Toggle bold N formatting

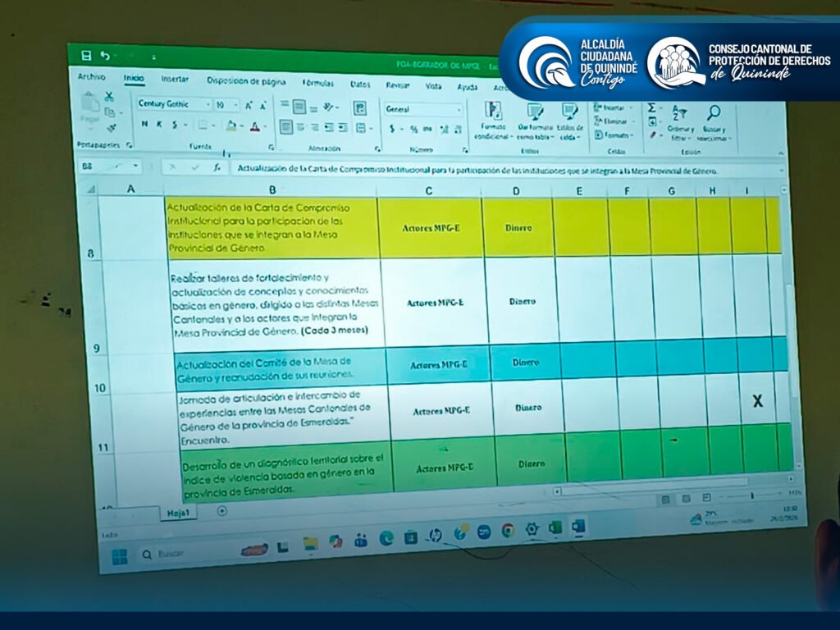[x=144, y=124]
